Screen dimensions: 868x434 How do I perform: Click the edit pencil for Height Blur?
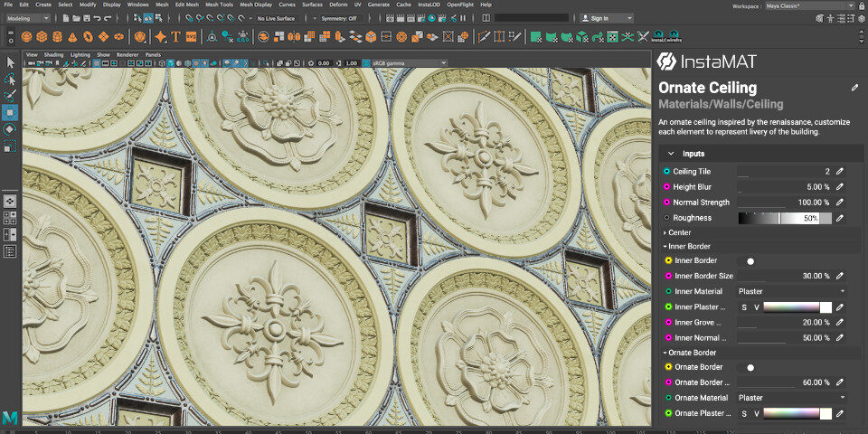[x=840, y=187]
